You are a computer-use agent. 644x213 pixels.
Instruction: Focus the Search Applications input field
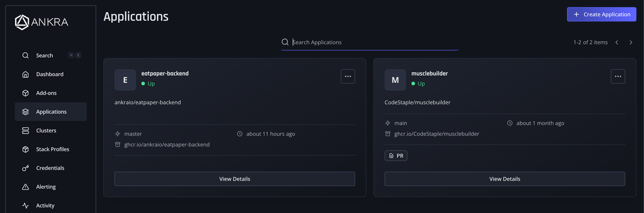pos(370,42)
